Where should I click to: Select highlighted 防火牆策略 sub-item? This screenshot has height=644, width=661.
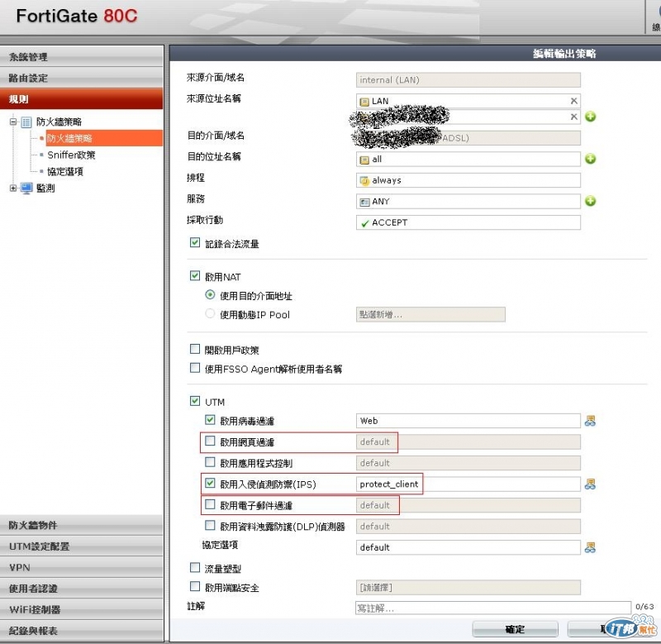[104, 138]
